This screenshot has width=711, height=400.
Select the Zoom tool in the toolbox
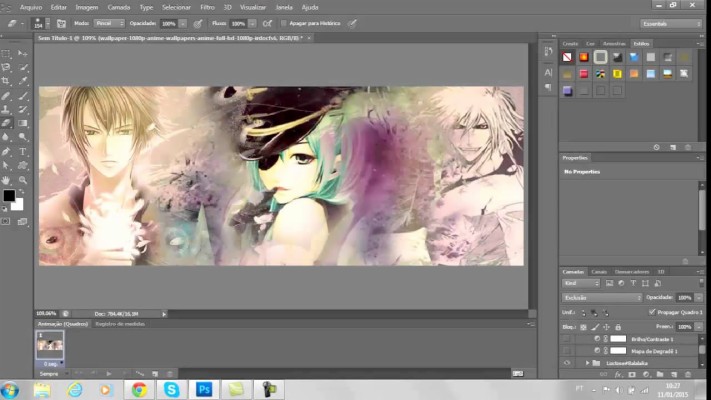23,180
